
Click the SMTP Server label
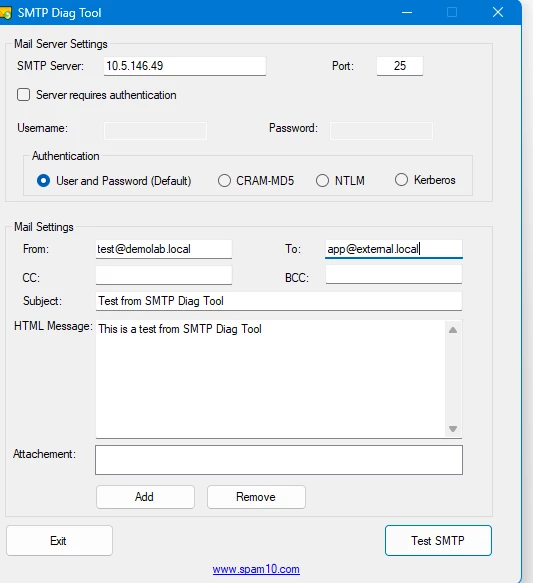pyautogui.click(x=51, y=66)
